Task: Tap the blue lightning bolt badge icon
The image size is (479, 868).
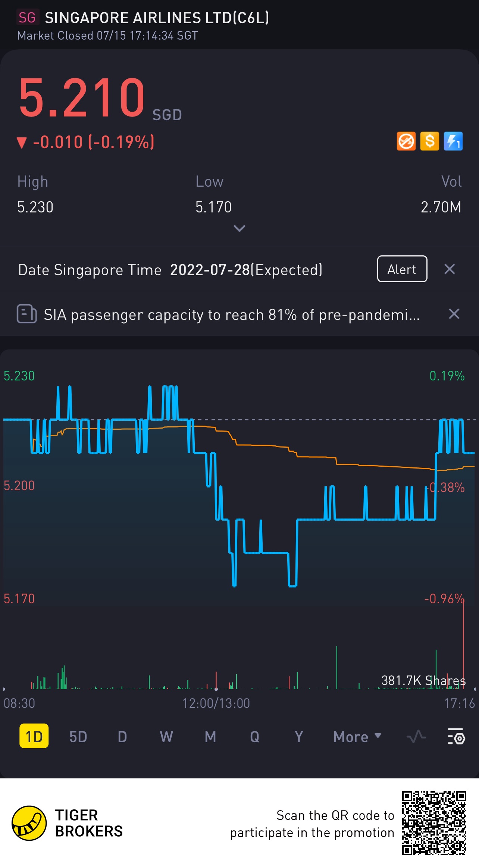Action: [453, 141]
